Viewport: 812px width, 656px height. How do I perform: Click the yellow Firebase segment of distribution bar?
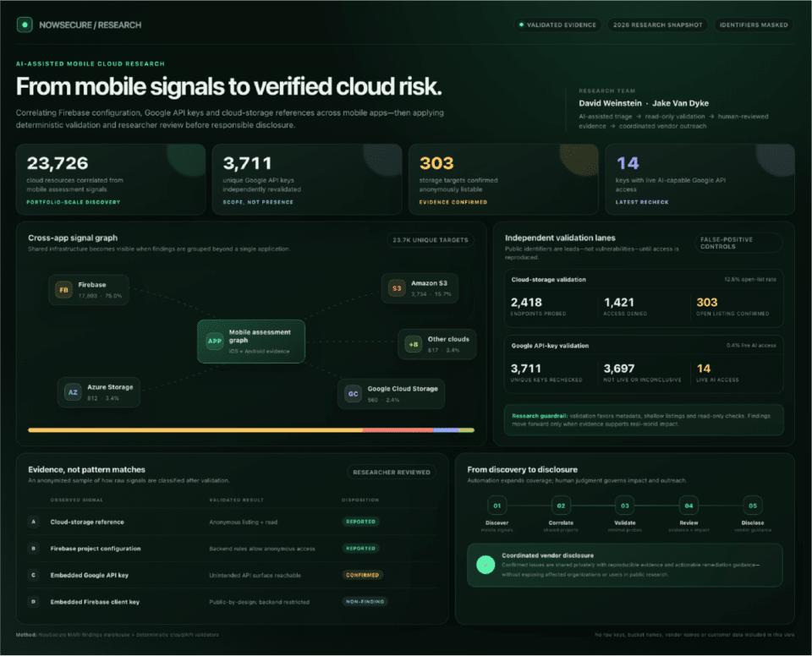pos(195,430)
